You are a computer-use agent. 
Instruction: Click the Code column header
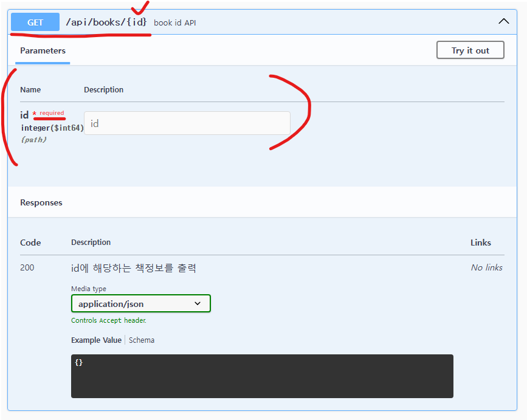[x=30, y=243]
